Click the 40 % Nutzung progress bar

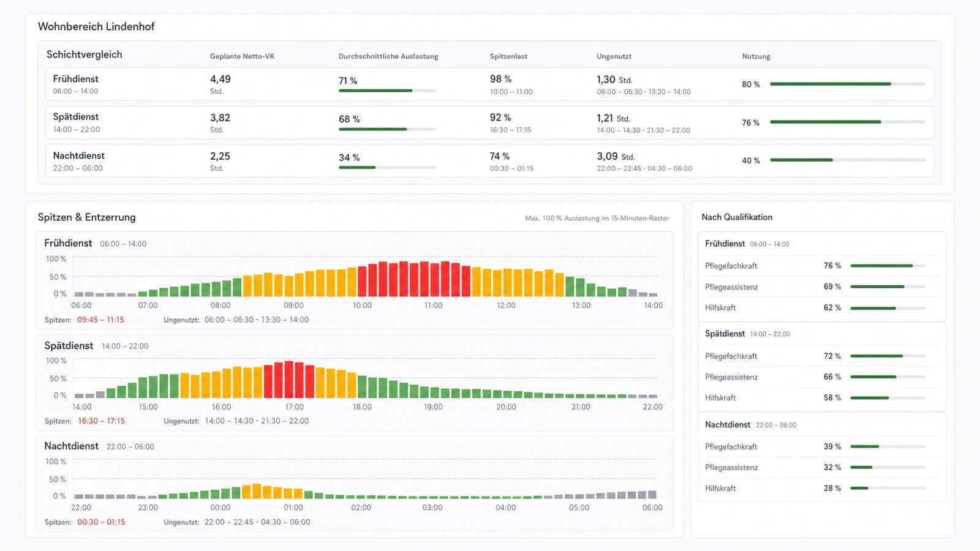848,160
